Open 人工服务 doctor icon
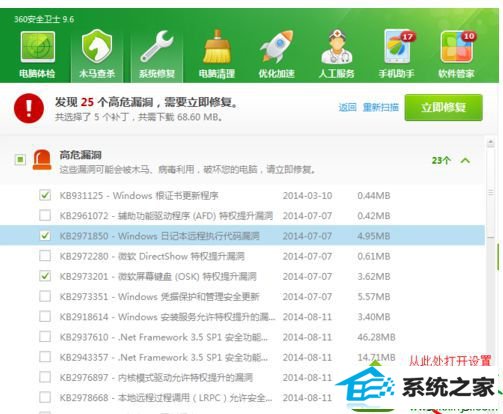The width and height of the screenshot is (503, 414). [337, 47]
